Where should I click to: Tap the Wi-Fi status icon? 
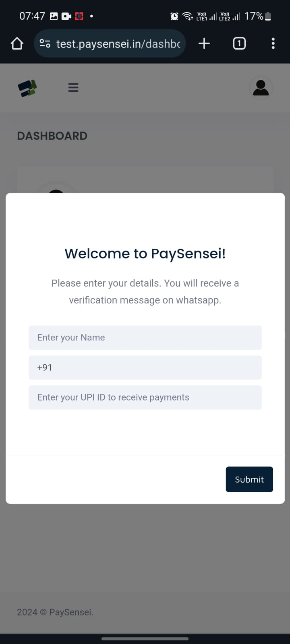tap(188, 16)
